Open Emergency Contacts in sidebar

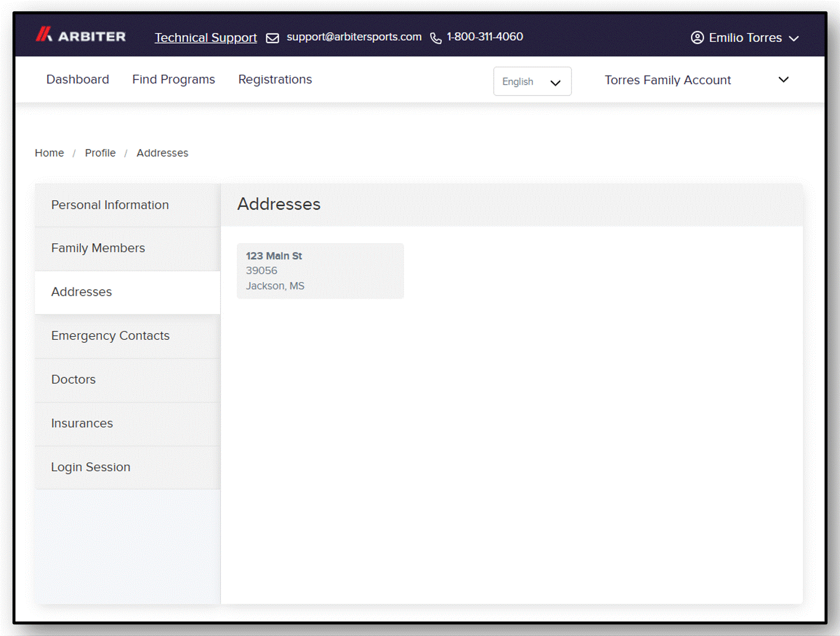coord(128,336)
